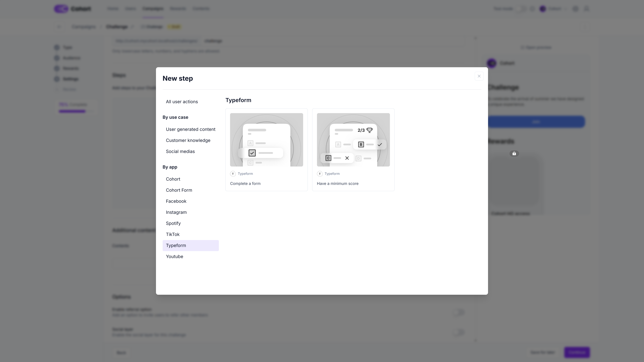Click Typeform logo icon under minimum score card

[x=319, y=174]
